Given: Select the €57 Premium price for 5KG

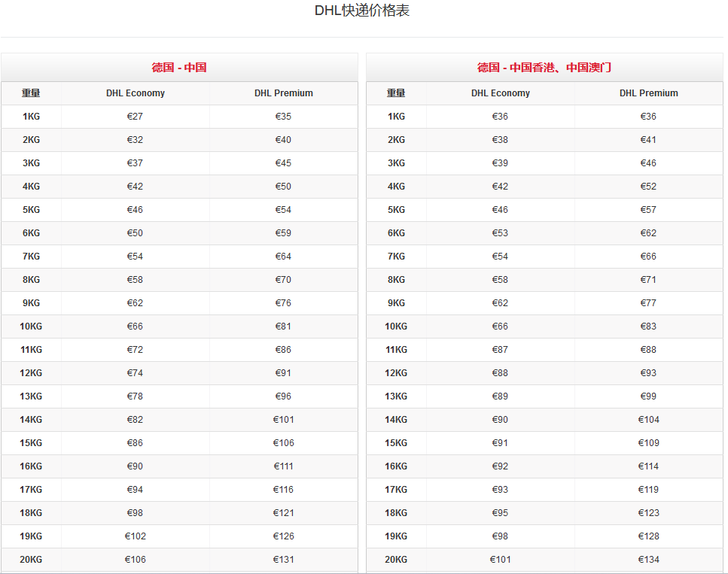Looking at the screenshot, I should [648, 210].
